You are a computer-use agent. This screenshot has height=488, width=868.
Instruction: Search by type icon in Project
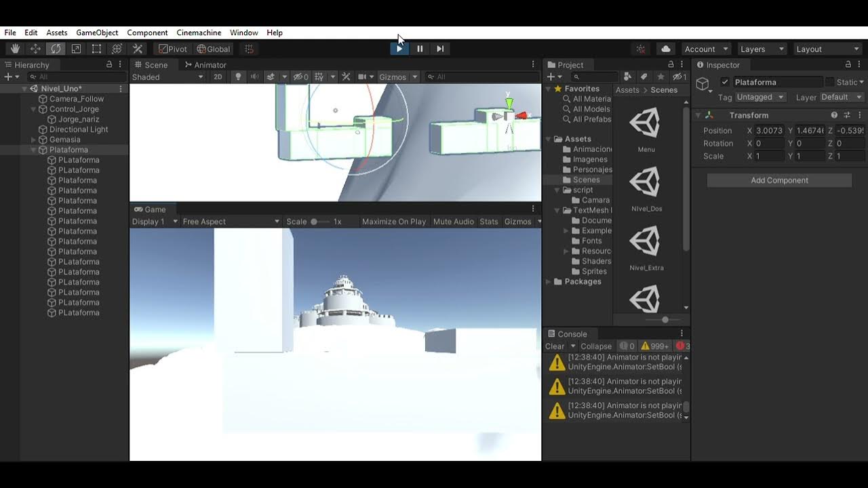627,77
